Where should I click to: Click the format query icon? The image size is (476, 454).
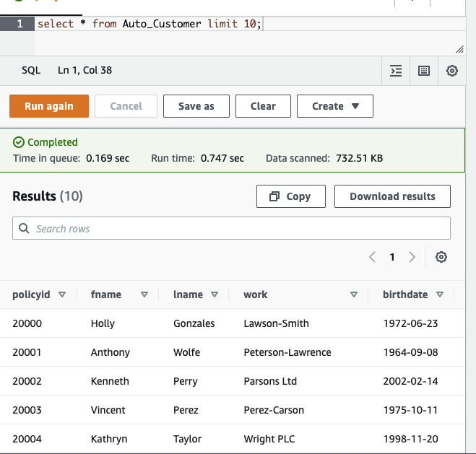395,71
